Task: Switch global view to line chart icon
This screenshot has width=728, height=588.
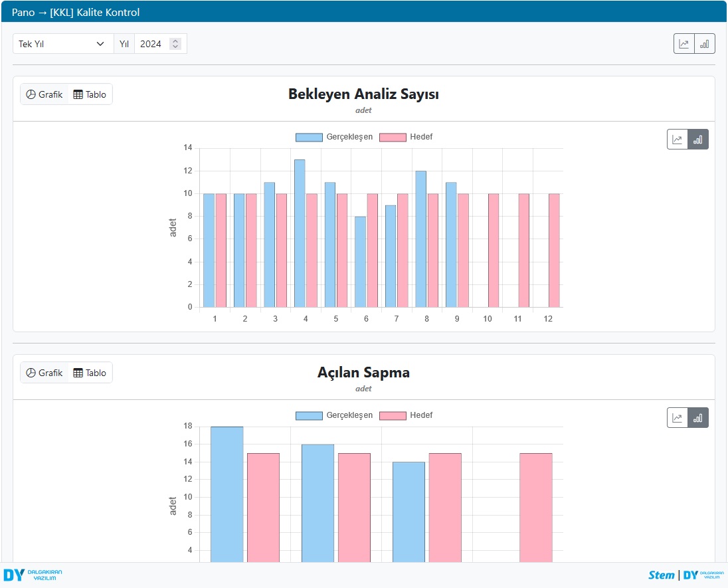Action: click(684, 44)
